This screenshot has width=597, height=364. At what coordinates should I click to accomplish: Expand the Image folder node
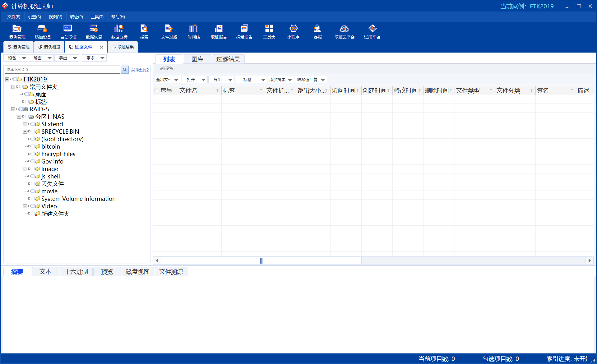25,169
